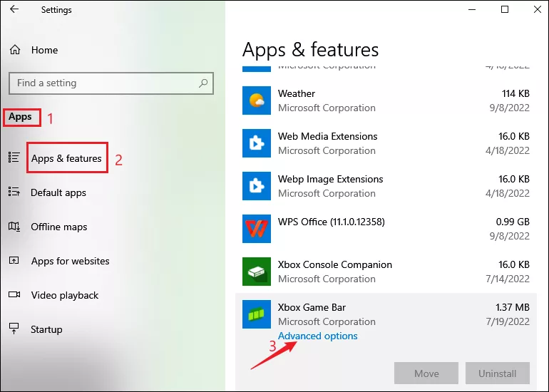Select Apps & features in sidebar
549x392 pixels.
click(x=66, y=158)
